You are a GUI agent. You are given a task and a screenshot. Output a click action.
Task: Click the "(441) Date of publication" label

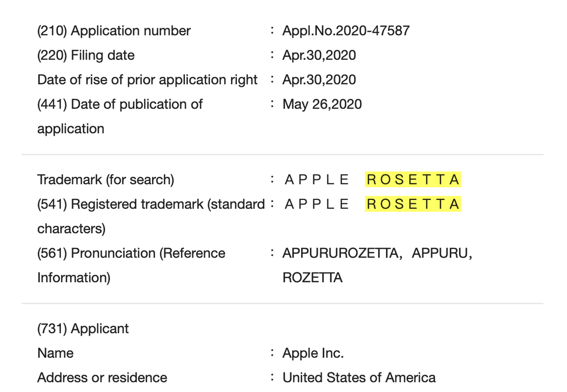click(120, 104)
